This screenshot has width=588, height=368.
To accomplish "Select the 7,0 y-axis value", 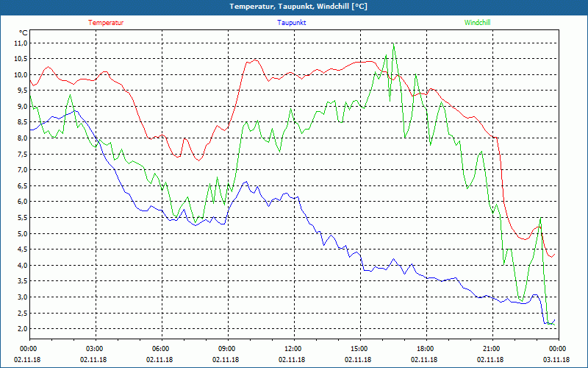I will pyautogui.click(x=22, y=170).
